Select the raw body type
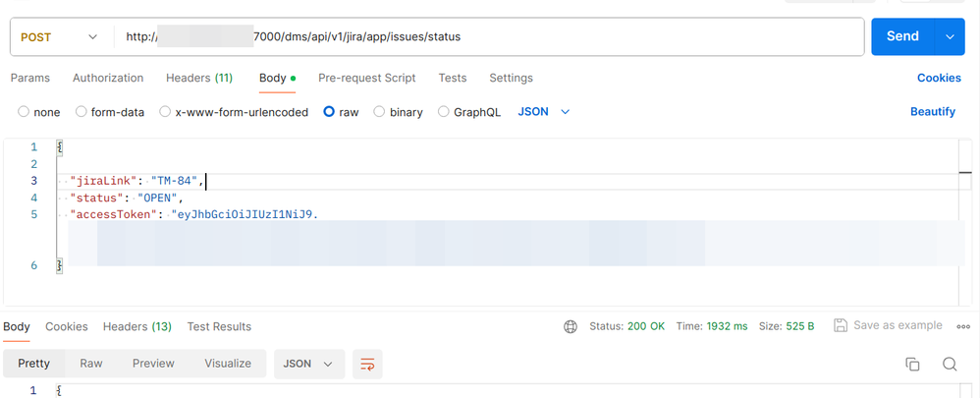 341,113
